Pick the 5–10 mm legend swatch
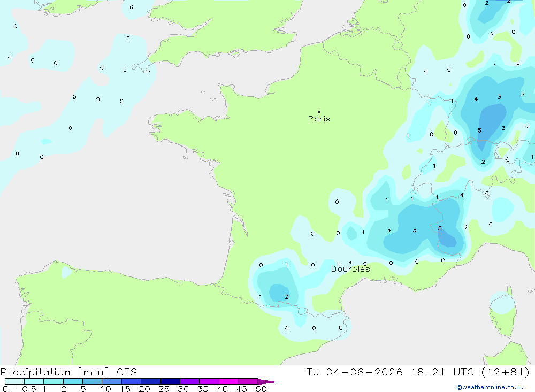Screen dimensions: 535x392 [x=93, y=381]
